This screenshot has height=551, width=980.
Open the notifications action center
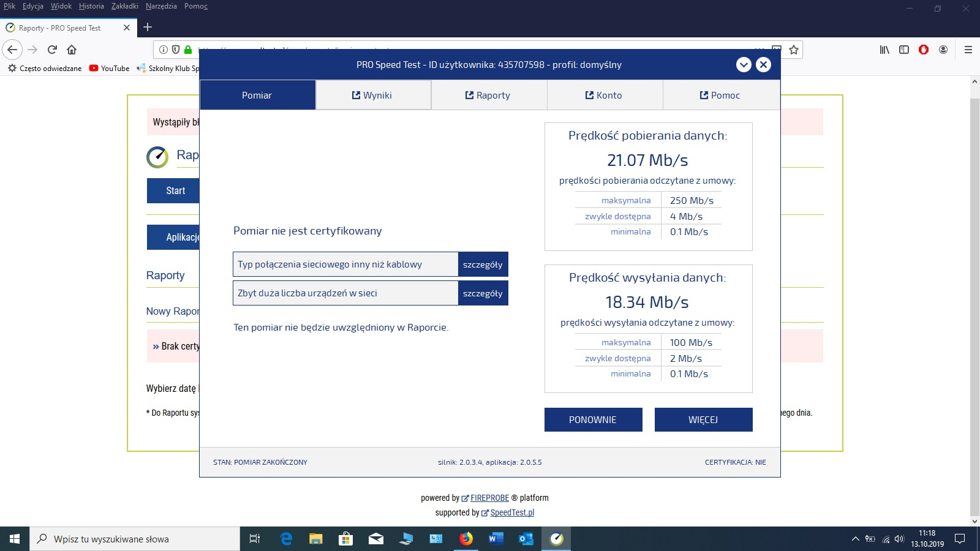(x=960, y=539)
